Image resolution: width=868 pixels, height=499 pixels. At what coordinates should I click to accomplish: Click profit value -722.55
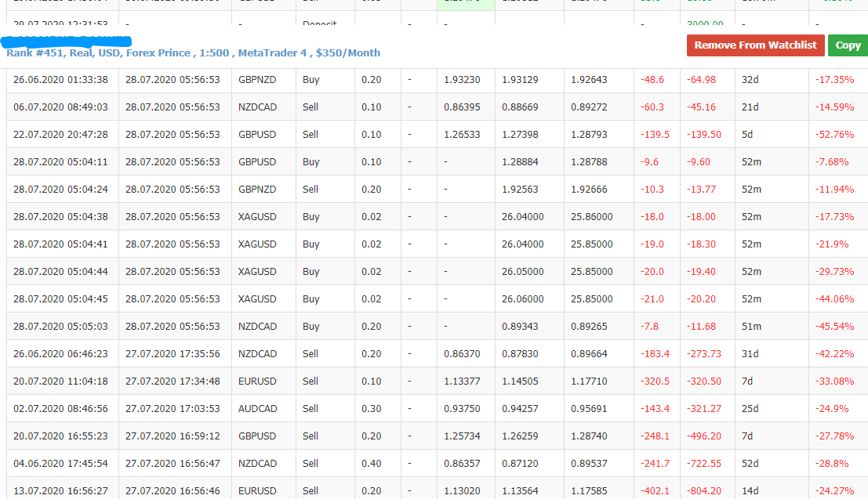point(703,464)
